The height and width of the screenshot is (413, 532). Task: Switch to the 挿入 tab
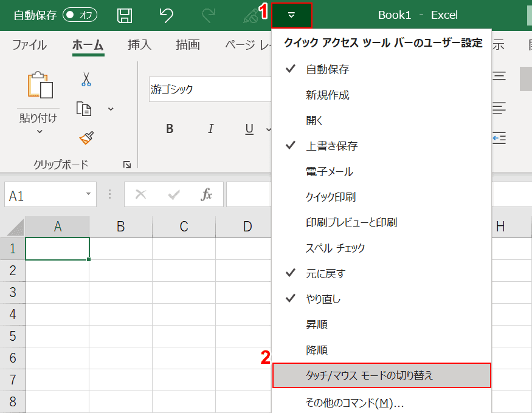pos(139,45)
